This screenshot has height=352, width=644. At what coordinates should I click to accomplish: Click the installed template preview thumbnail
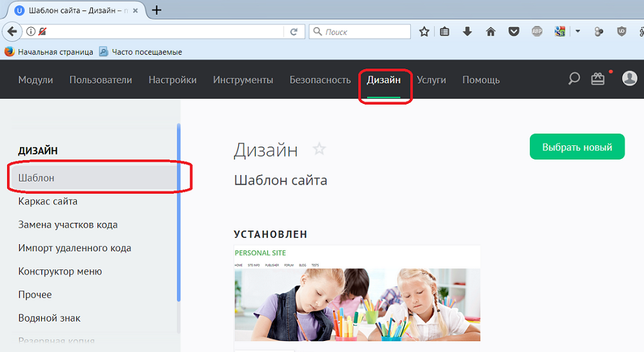coord(357,293)
